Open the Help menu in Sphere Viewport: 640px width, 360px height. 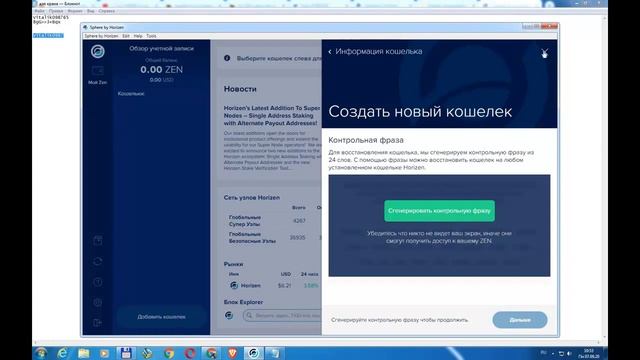click(x=138, y=36)
